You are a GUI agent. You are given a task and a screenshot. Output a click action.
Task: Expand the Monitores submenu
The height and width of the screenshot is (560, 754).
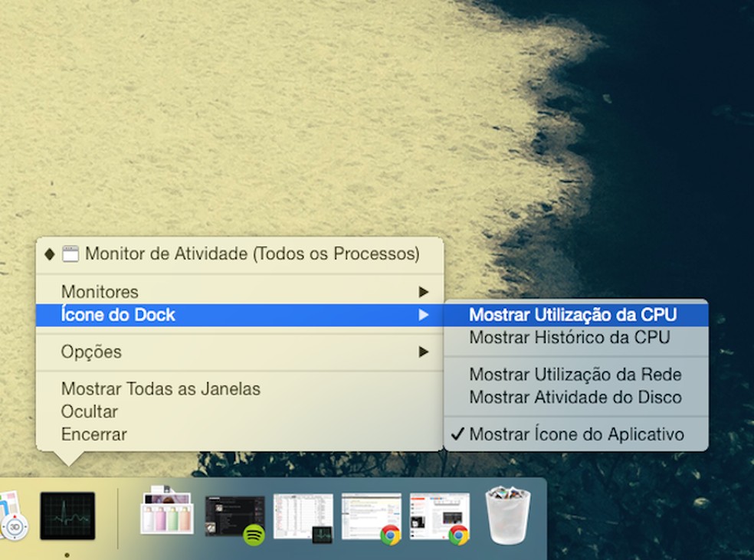100,292
